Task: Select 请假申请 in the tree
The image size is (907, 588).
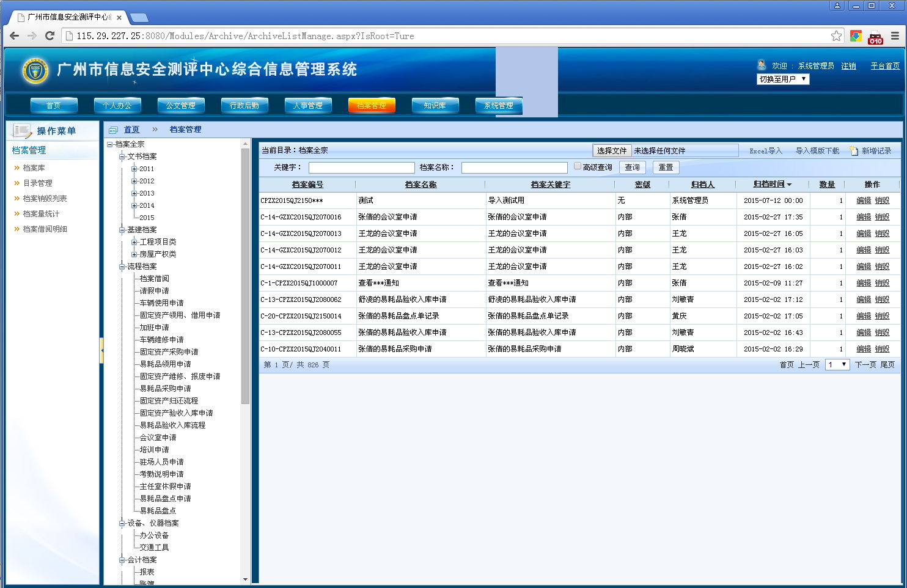Action: pos(154,291)
